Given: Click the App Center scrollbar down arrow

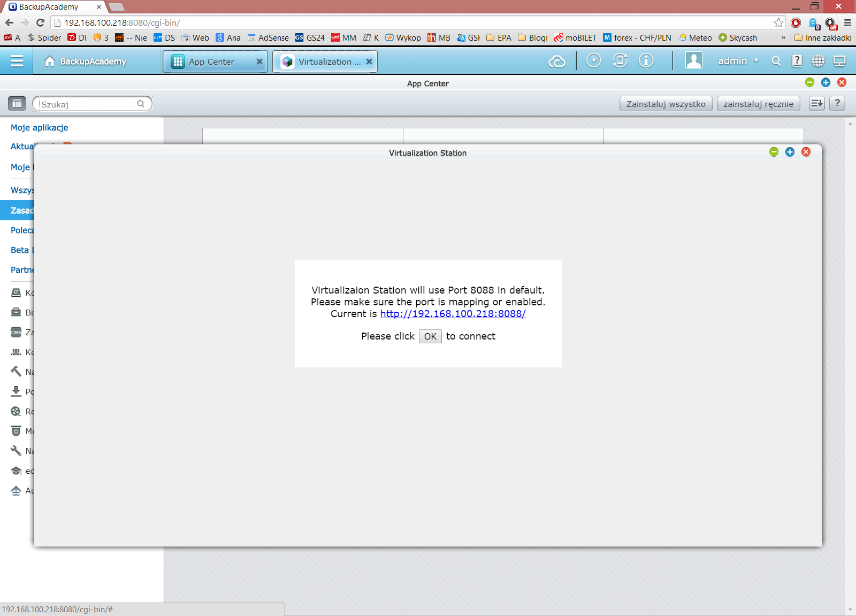Looking at the screenshot, I should click(850, 610).
